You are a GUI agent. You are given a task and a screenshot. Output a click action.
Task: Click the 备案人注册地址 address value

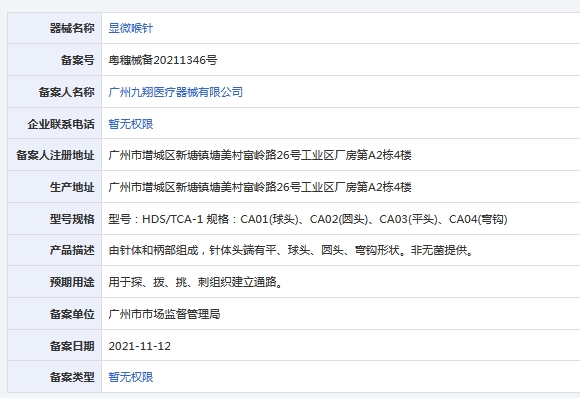coord(260,155)
